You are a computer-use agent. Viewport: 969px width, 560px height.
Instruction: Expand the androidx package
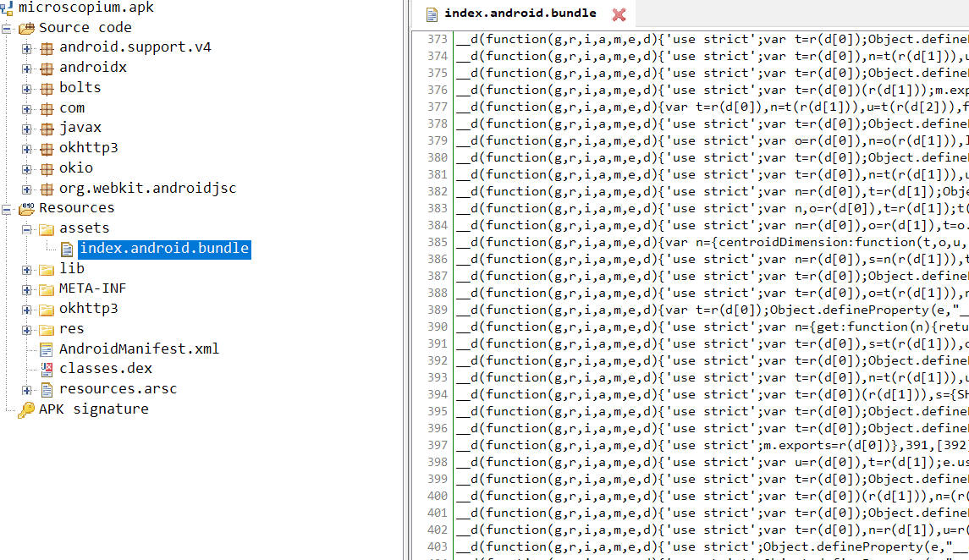point(26,69)
